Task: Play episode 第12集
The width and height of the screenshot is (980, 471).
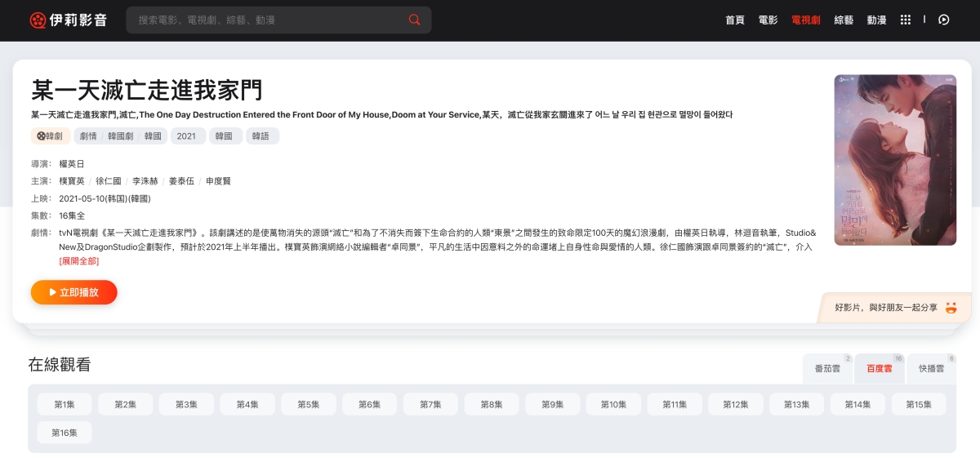Action: pyautogui.click(x=736, y=404)
